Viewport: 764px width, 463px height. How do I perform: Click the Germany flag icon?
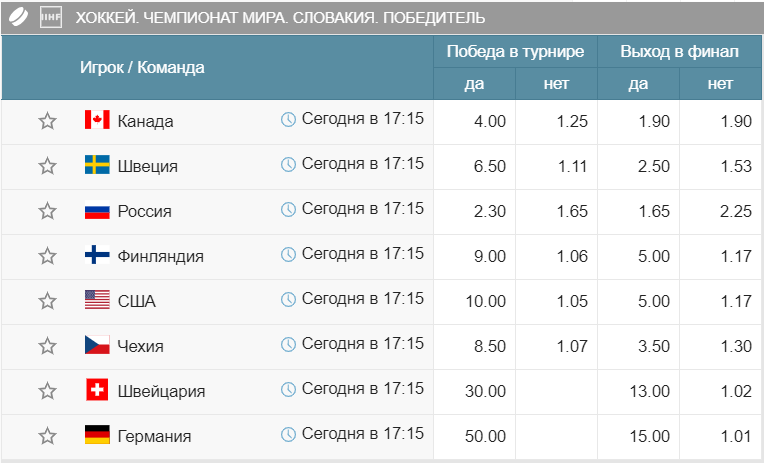97,436
